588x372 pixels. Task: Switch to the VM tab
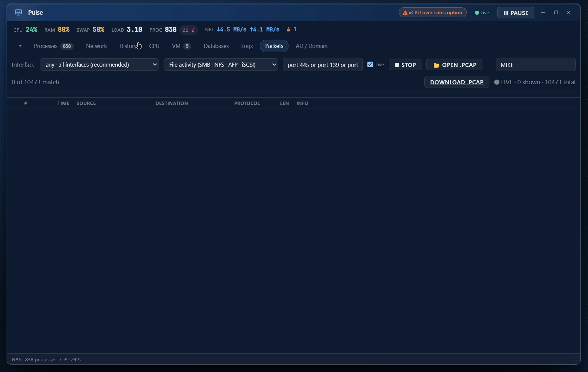(181, 46)
